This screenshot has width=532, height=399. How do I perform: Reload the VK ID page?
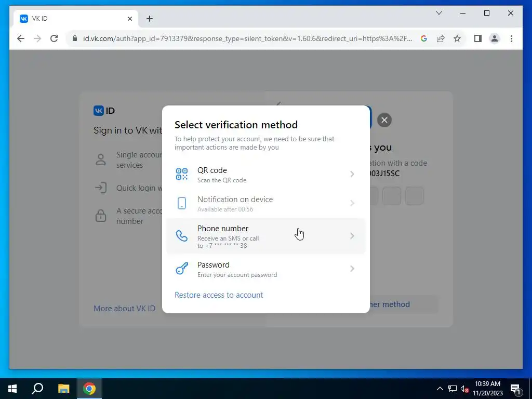(x=54, y=38)
